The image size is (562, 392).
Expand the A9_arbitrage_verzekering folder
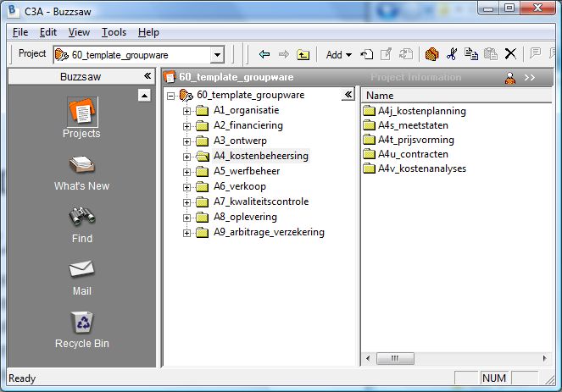(x=186, y=233)
